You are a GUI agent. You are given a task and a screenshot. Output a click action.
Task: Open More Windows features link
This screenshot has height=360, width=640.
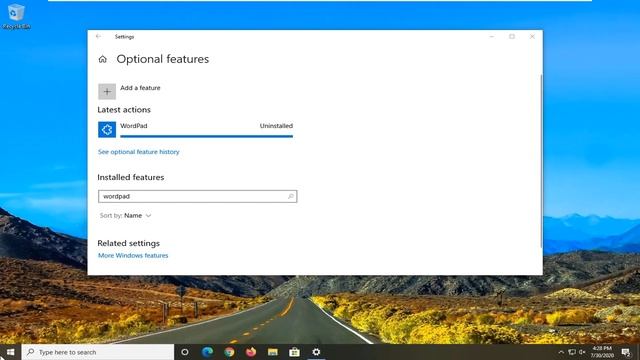click(133, 256)
